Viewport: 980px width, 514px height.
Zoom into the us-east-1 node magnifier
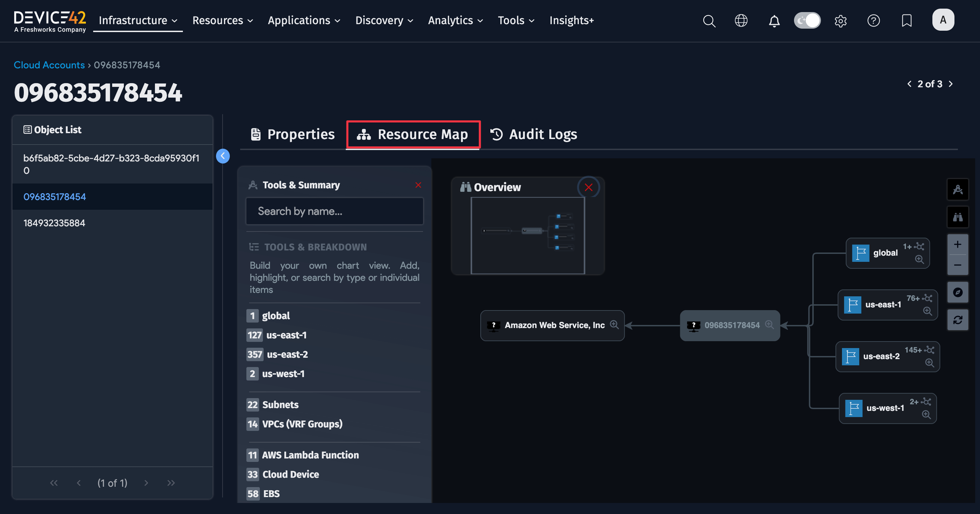(927, 311)
